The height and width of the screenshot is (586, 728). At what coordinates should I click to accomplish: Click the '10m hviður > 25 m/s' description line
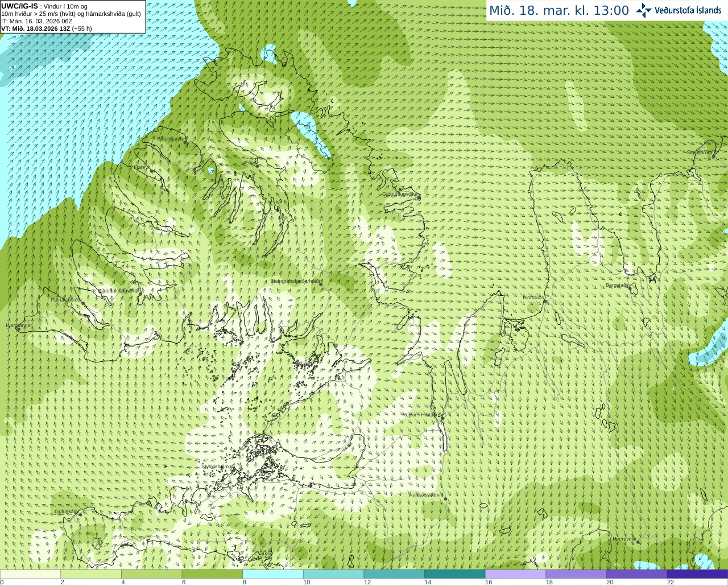click(71, 14)
